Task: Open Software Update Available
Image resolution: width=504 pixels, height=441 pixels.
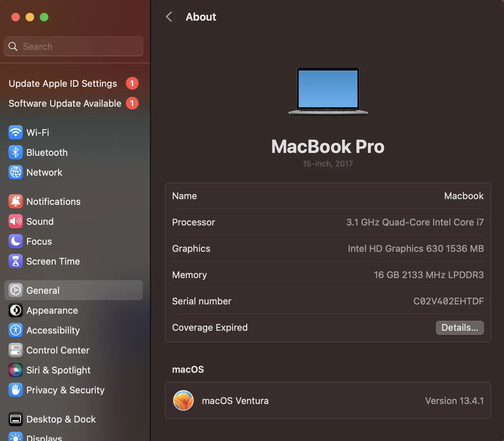Action: pyautogui.click(x=65, y=103)
